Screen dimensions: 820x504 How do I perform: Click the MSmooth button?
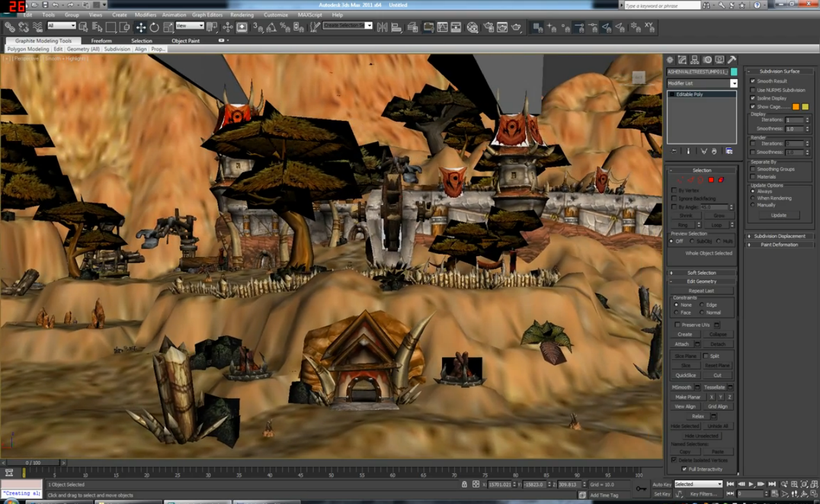682,387
